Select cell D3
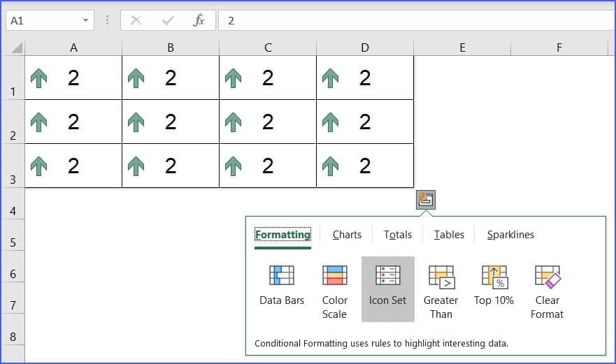 (365, 166)
